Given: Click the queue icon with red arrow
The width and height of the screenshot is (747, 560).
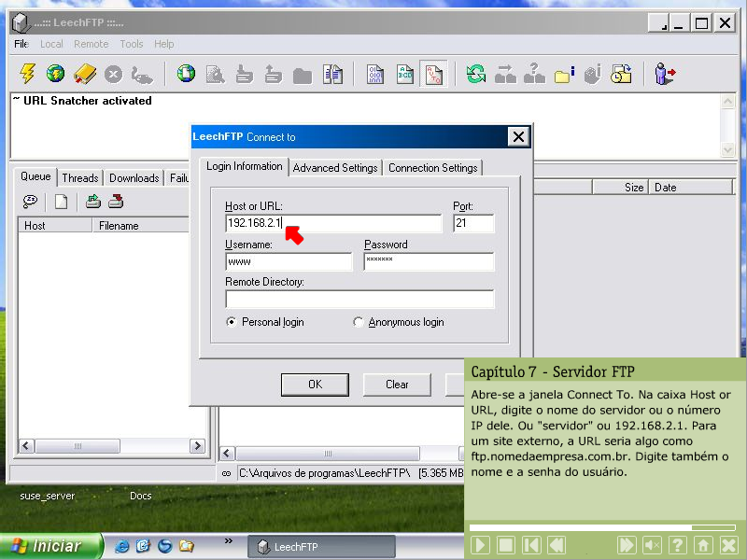Looking at the screenshot, I should tap(116, 201).
